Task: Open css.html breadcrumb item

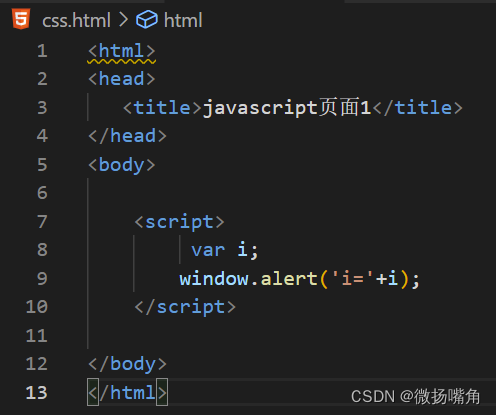Action: click(x=76, y=20)
